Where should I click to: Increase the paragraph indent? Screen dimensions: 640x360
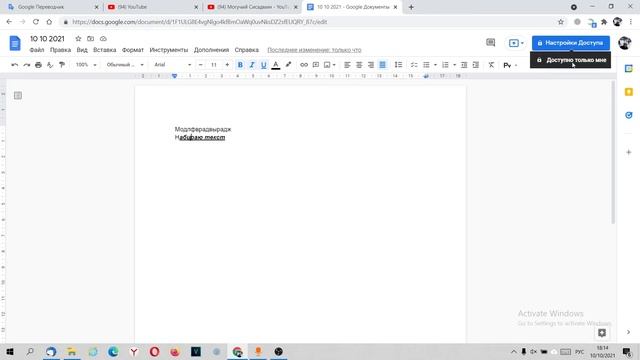pos(476,65)
